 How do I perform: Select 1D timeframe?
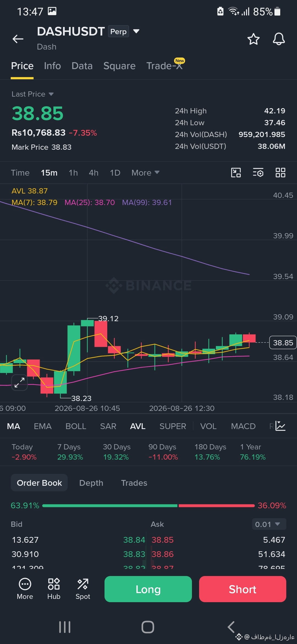tap(115, 173)
